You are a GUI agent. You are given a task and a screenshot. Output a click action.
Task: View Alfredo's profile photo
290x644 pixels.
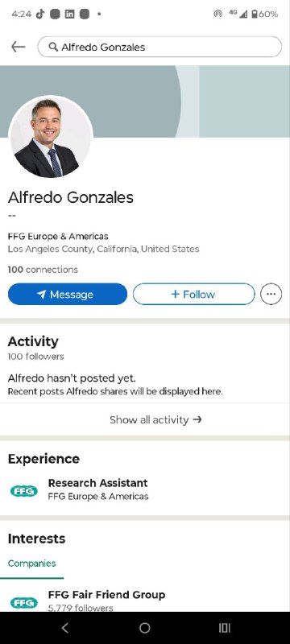tap(51, 137)
